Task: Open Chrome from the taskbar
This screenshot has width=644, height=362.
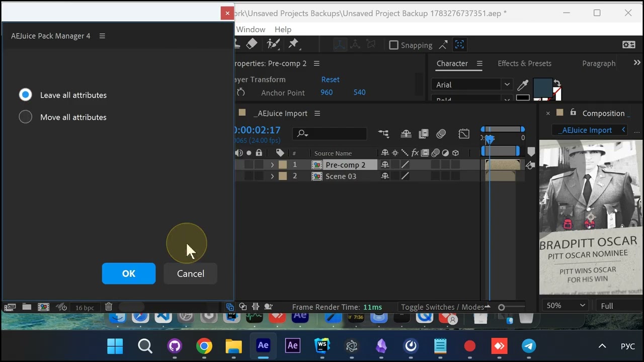Action: [204, 346]
